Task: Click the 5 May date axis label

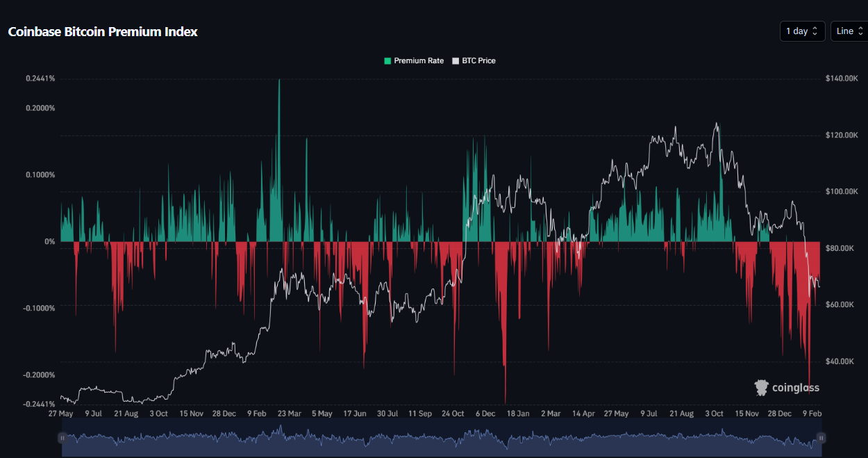Action: tap(322, 414)
